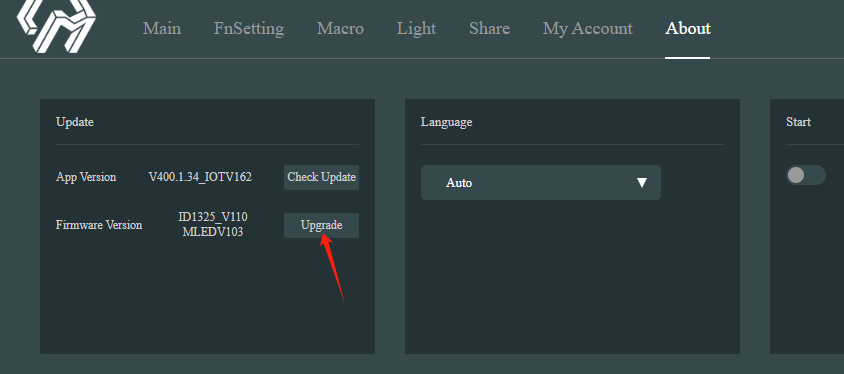Select the About tab
844x374 pixels.
pos(688,29)
